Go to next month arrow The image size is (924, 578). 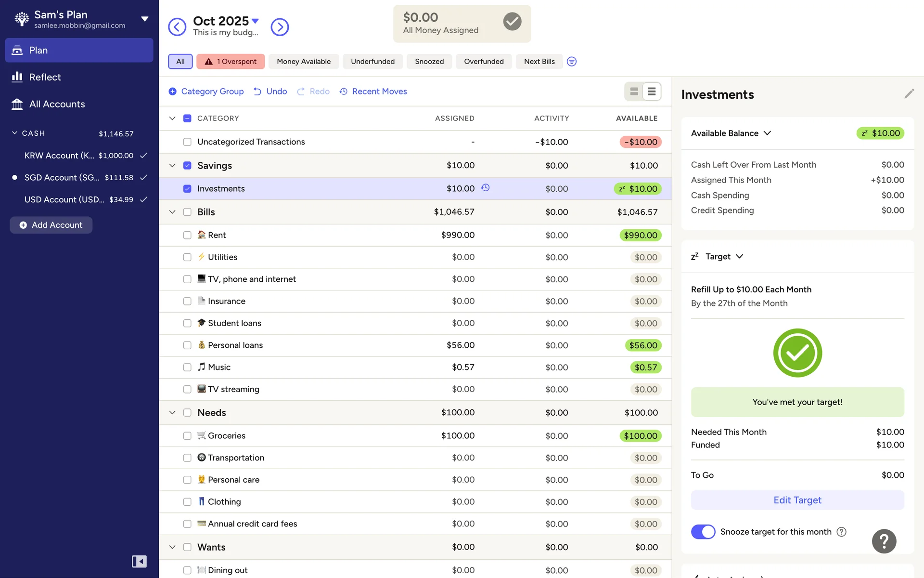[x=280, y=27]
